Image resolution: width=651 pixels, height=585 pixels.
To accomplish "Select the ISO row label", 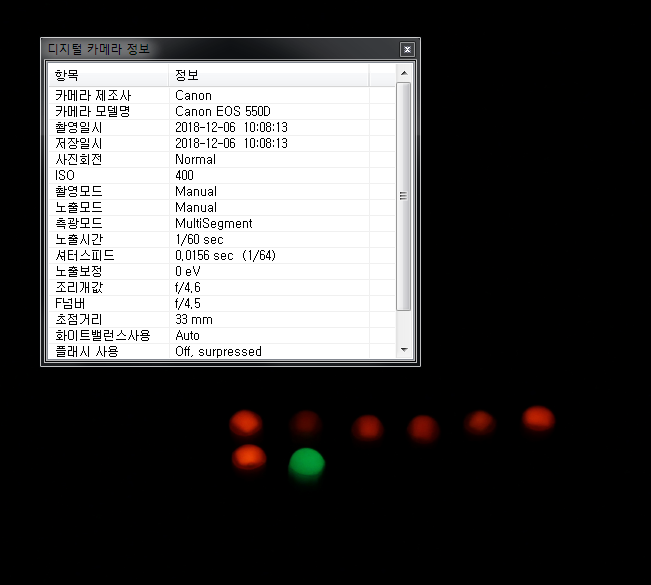I will point(65,175).
